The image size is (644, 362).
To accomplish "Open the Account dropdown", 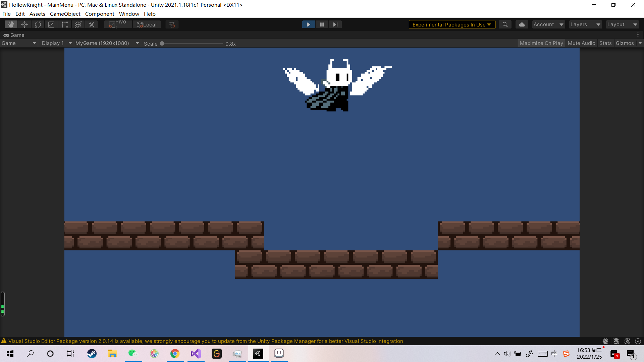I will (548, 24).
